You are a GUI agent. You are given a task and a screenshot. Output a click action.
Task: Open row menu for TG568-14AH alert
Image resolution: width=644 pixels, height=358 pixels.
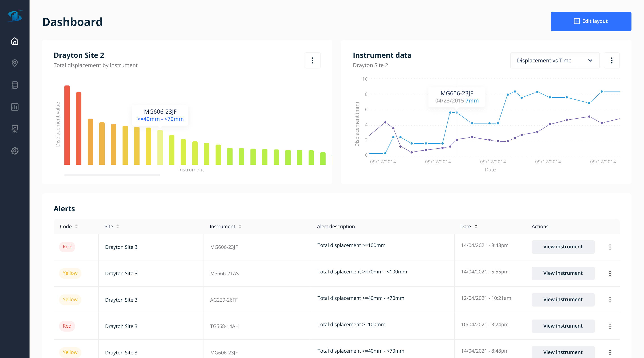610,326
